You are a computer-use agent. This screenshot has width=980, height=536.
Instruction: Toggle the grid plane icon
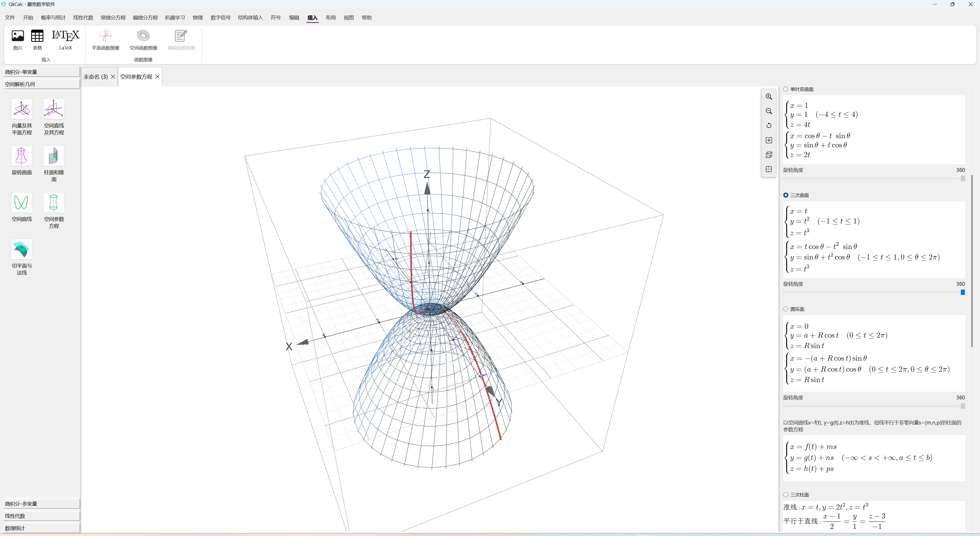point(768,169)
